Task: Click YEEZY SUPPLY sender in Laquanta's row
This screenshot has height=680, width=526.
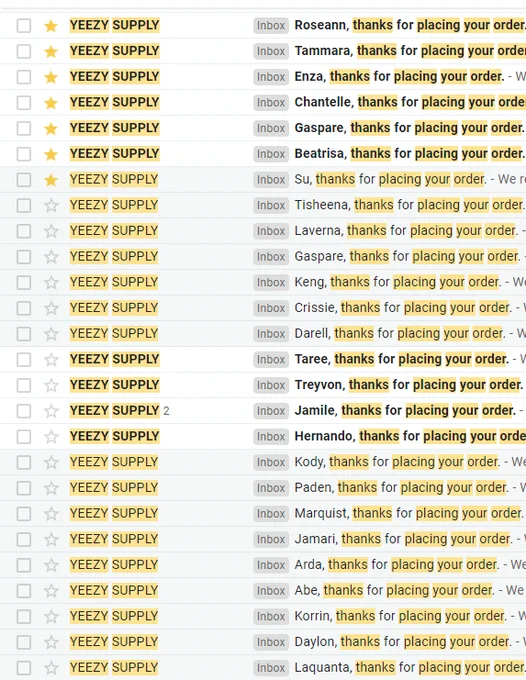Action: point(114,667)
